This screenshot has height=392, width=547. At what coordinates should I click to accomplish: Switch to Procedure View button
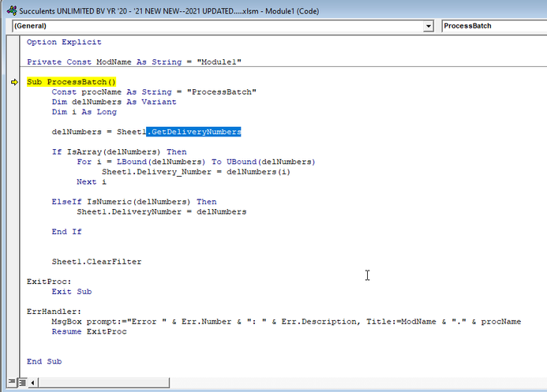12,383
